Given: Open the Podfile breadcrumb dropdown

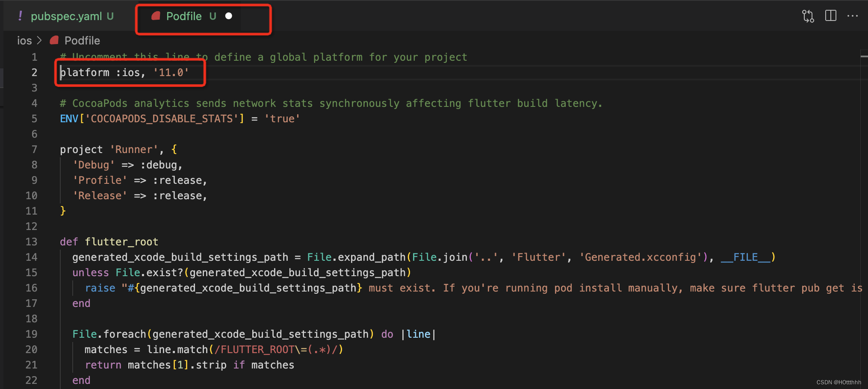Looking at the screenshot, I should (82, 40).
